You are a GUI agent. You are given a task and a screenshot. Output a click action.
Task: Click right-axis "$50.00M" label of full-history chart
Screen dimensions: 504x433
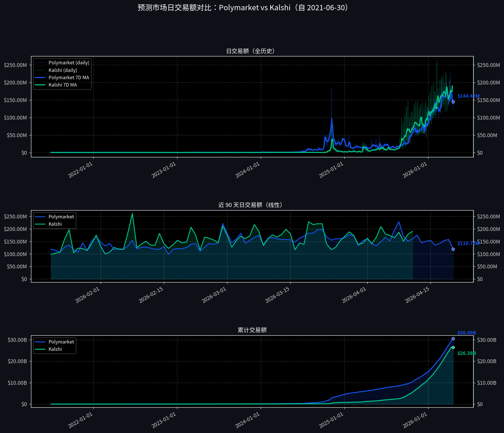487,135
